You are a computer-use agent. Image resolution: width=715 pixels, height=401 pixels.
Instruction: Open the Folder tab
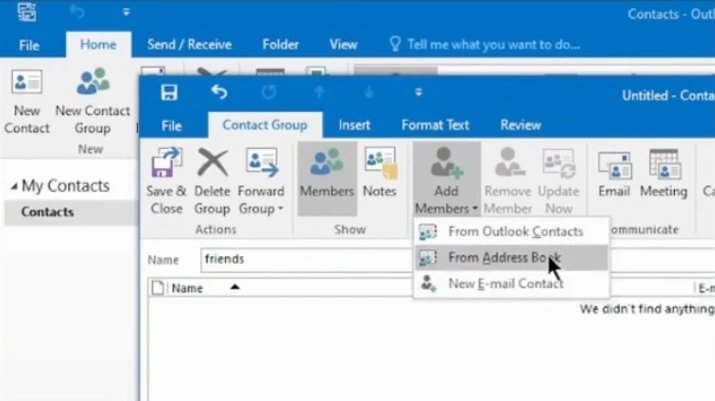coord(280,45)
